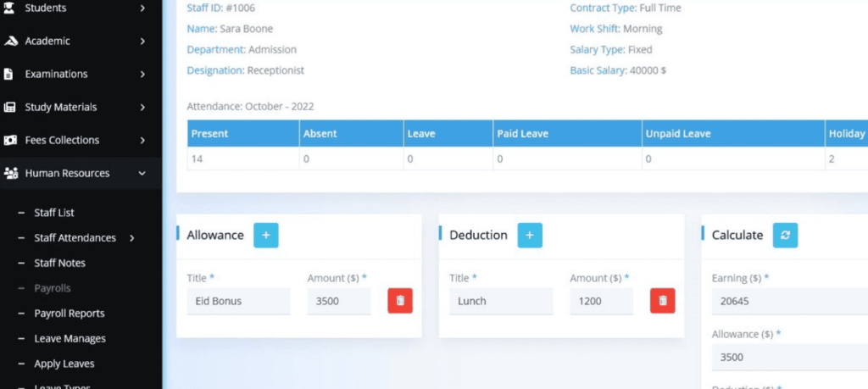Click the Name Sara Boone text

click(230, 29)
